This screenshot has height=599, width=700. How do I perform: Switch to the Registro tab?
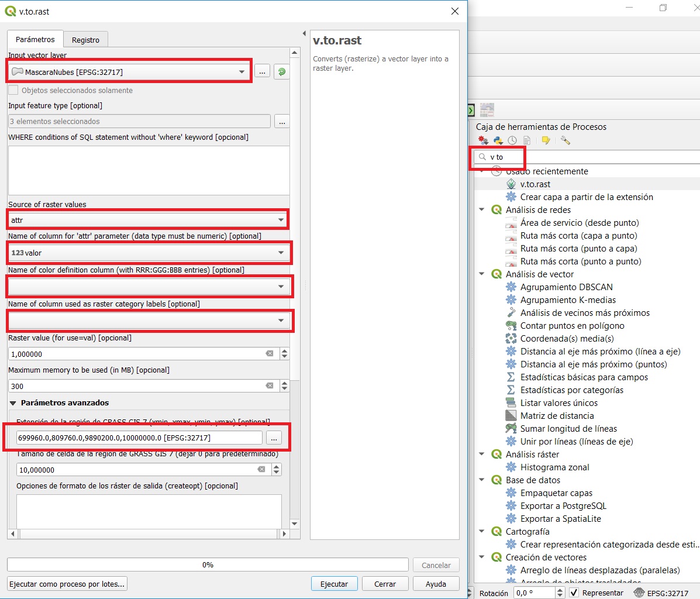(x=85, y=40)
